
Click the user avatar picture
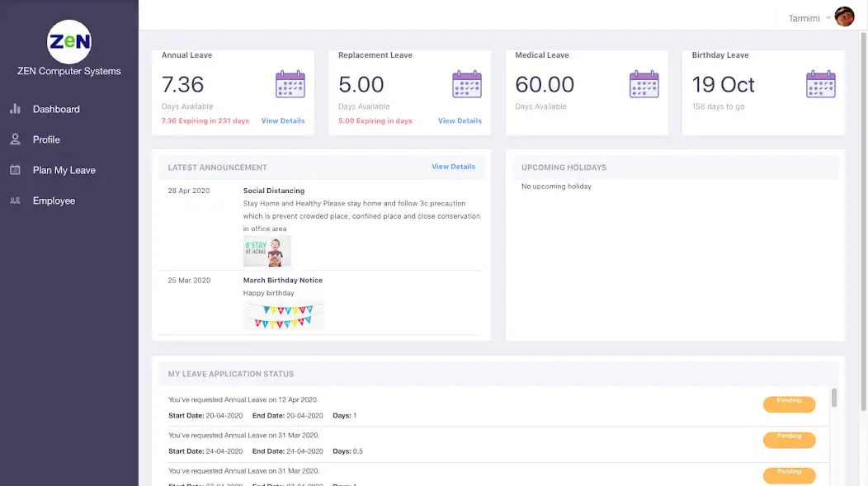click(x=844, y=17)
